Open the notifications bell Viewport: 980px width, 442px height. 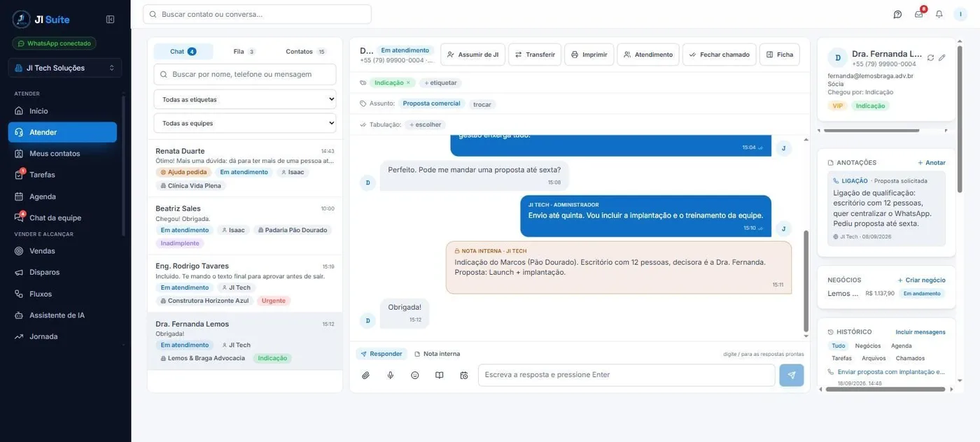click(939, 14)
